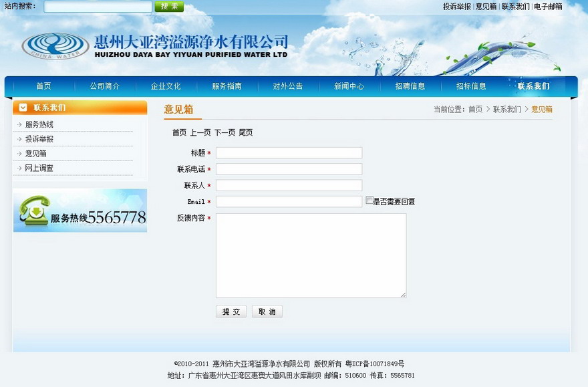Click the 服务热线 5565778 banner
The image size is (588, 387).
tap(80, 211)
